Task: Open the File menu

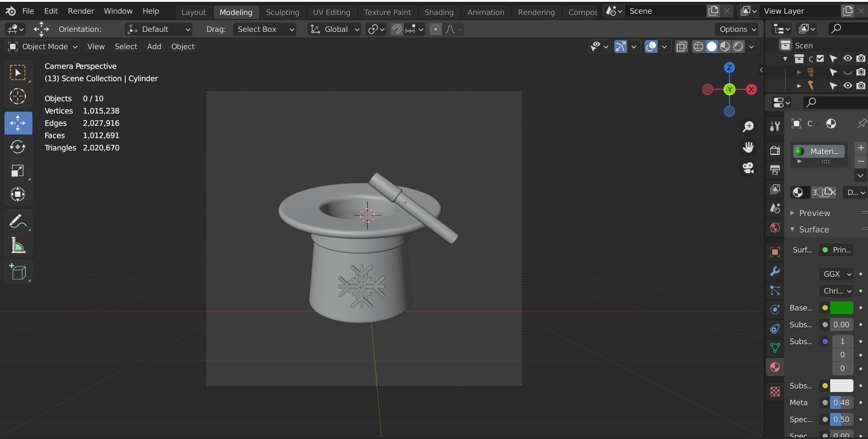Action: pos(28,11)
